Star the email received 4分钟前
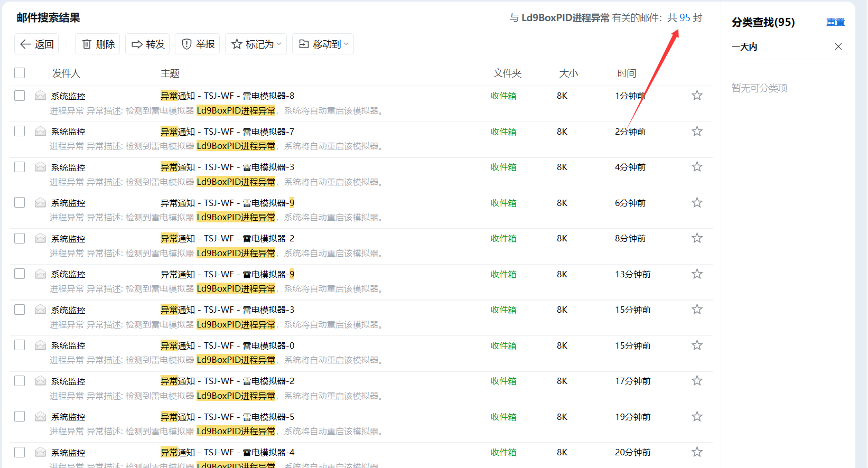This screenshot has width=868, height=468. point(697,167)
